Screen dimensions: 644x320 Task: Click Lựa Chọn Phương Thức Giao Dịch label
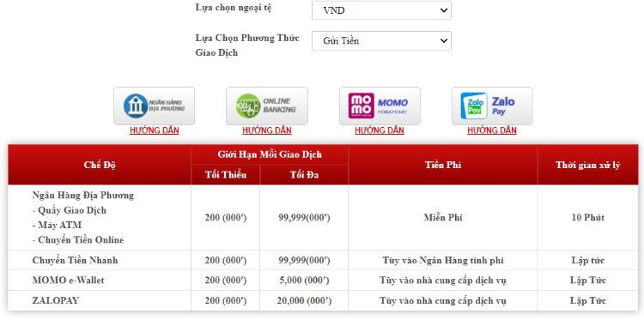pos(247,45)
